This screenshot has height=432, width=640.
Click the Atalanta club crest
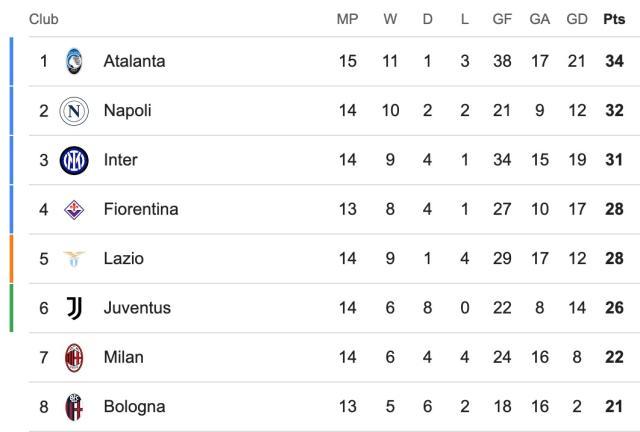pyautogui.click(x=75, y=61)
